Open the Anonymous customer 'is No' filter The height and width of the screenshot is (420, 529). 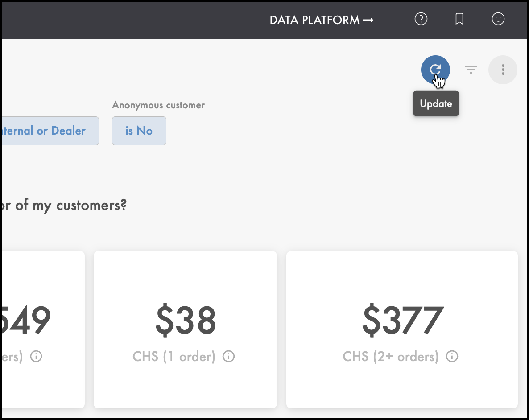pos(139,131)
